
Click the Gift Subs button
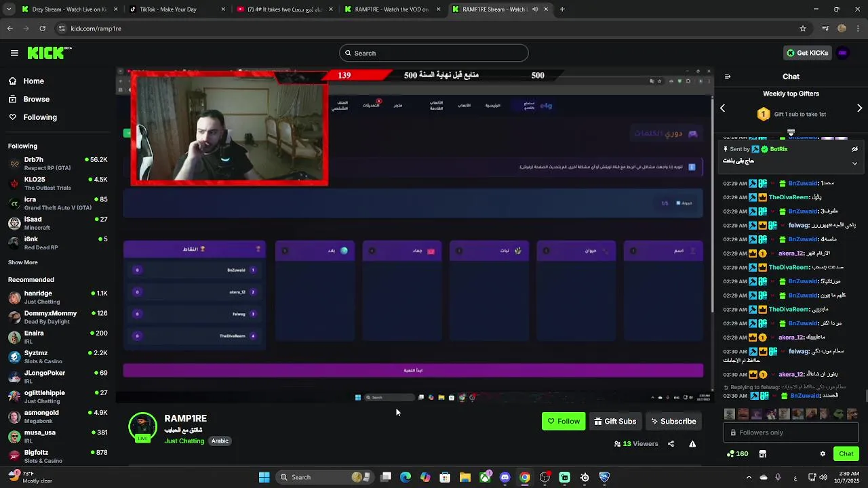pos(615,421)
